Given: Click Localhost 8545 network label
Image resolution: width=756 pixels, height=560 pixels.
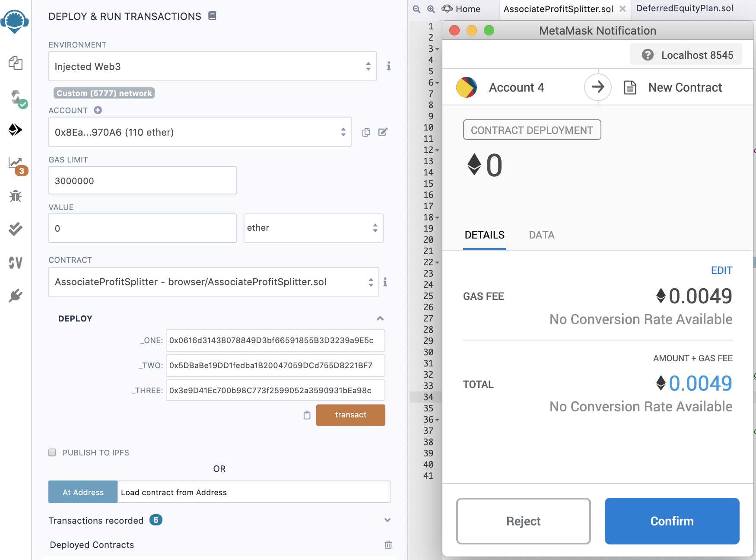Looking at the screenshot, I should [697, 55].
